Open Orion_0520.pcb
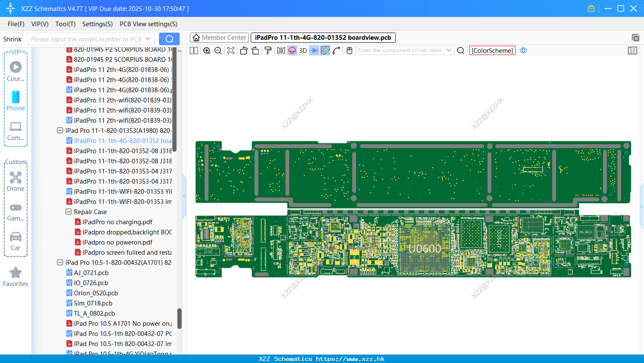This screenshot has height=363, width=644. (x=92, y=293)
